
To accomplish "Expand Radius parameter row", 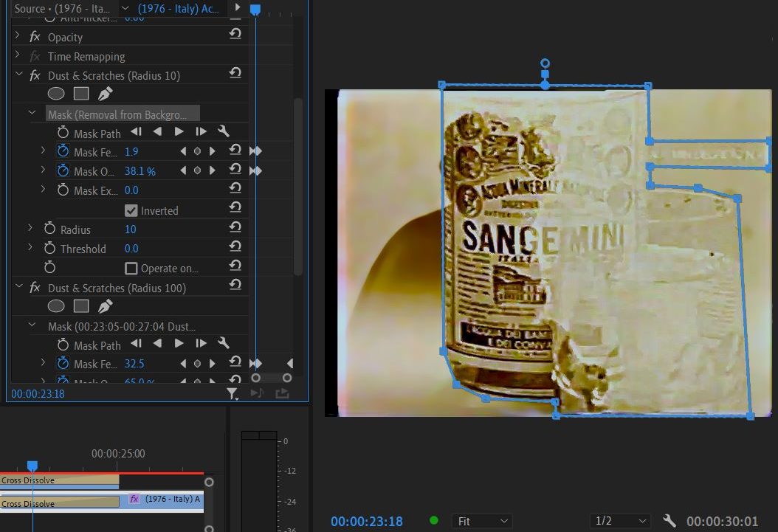I will 30,227.
